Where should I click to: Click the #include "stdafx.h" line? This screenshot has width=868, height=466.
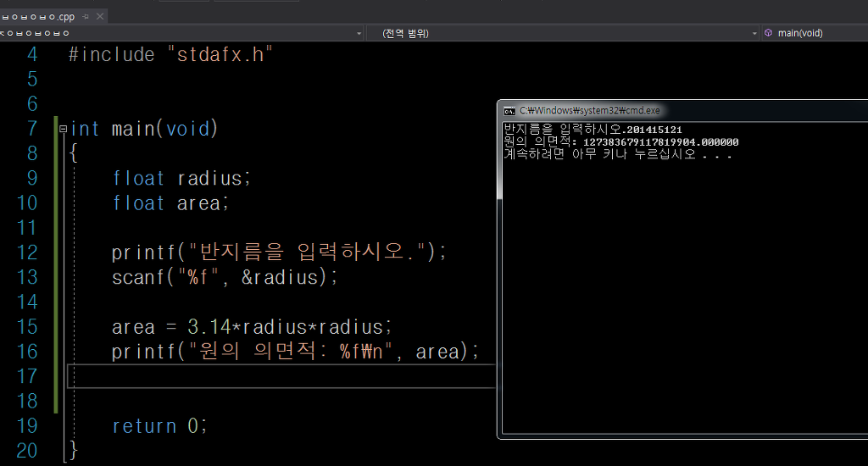(x=170, y=54)
